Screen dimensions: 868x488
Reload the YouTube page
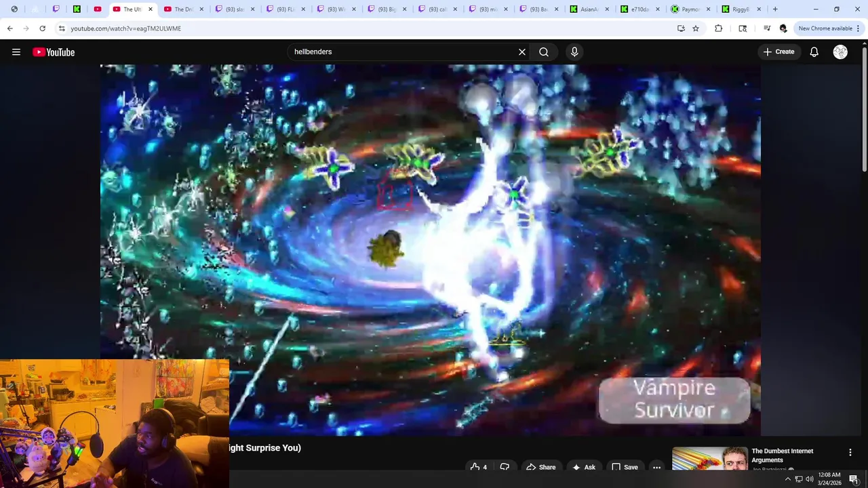42,28
